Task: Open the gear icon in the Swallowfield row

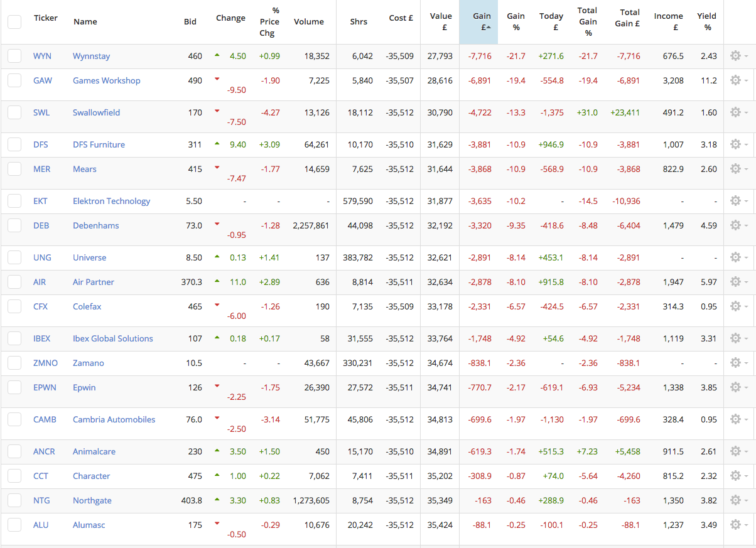Action: 736,112
